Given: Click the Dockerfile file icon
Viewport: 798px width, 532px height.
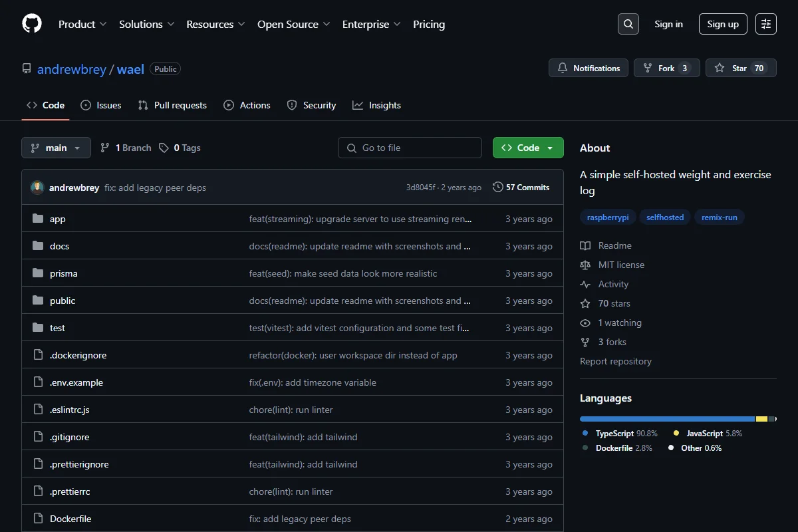Looking at the screenshot, I should click(38, 519).
